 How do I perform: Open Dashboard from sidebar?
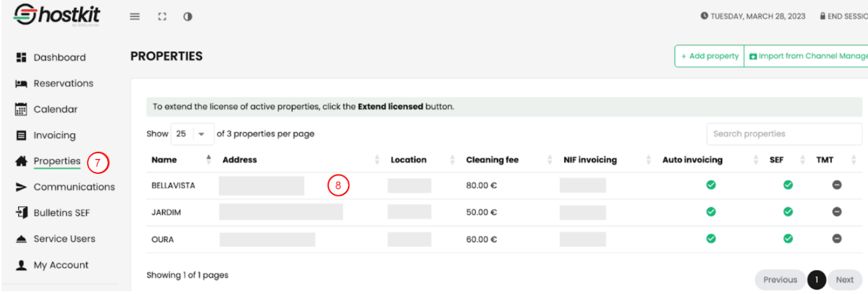click(59, 58)
